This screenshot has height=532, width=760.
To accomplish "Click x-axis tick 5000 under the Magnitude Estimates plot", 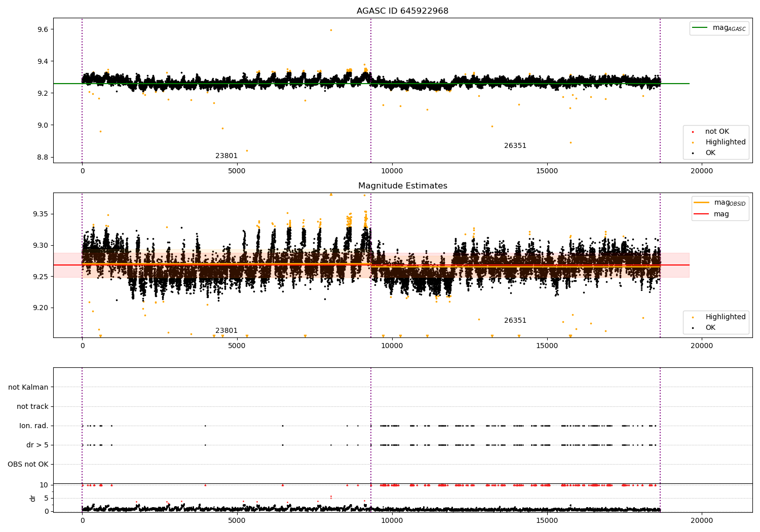I will coord(237,346).
